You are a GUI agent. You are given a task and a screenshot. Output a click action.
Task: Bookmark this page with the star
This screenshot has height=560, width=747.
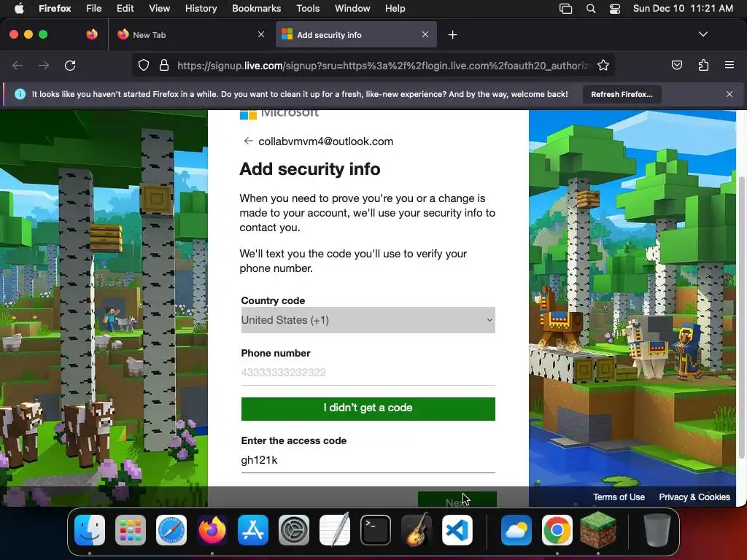coord(603,65)
